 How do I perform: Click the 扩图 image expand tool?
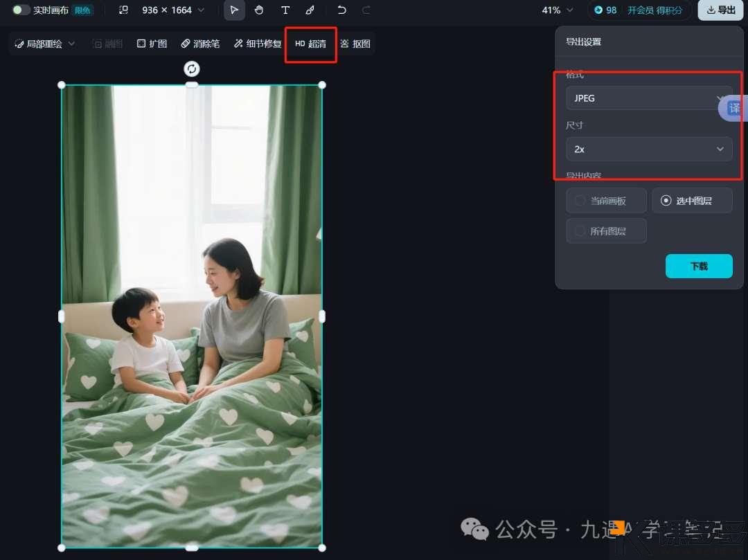pos(152,43)
